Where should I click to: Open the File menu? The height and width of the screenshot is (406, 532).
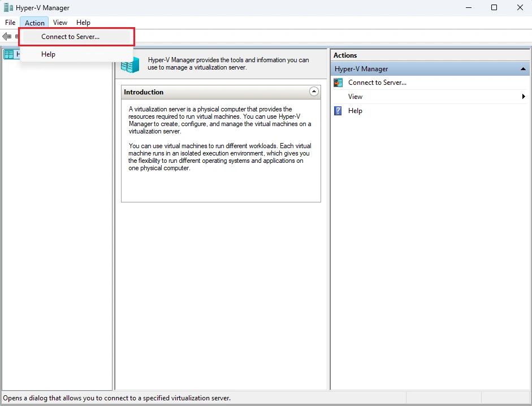click(10, 23)
